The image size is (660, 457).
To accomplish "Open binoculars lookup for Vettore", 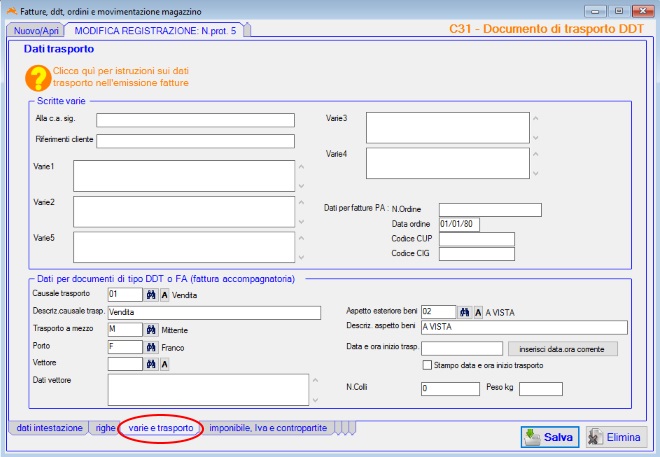I will [x=151, y=364].
